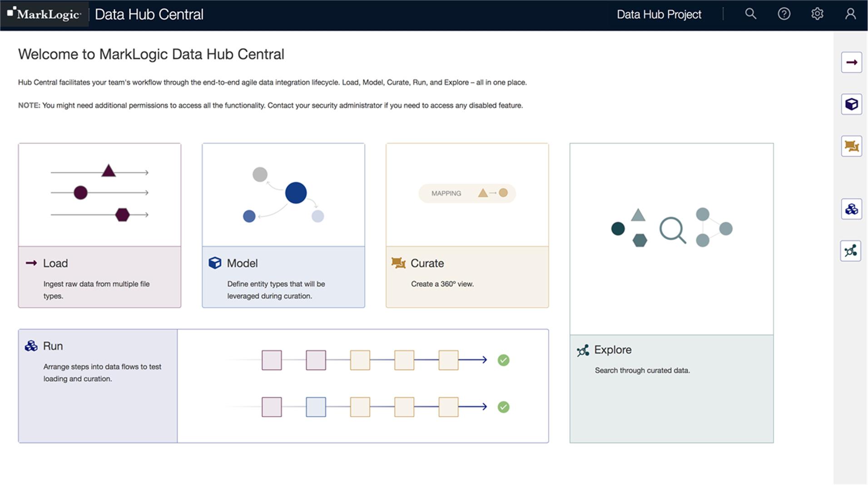Open the user profile icon
Screen dimensions: 868x485
850,14
